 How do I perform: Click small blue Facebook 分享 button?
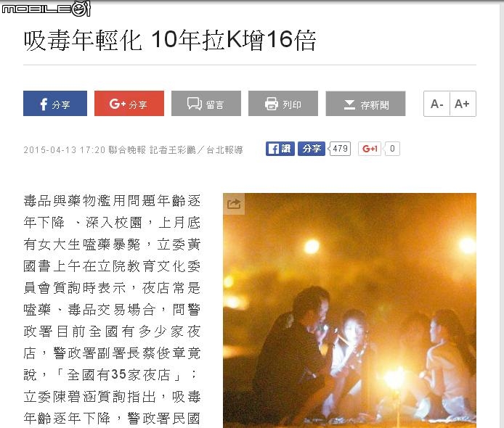pyautogui.click(x=311, y=149)
